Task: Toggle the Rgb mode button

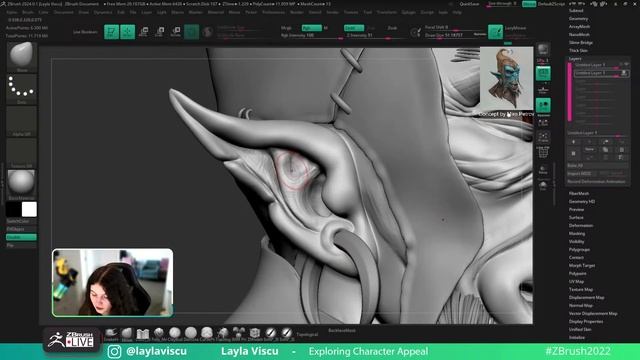Action: (x=311, y=28)
